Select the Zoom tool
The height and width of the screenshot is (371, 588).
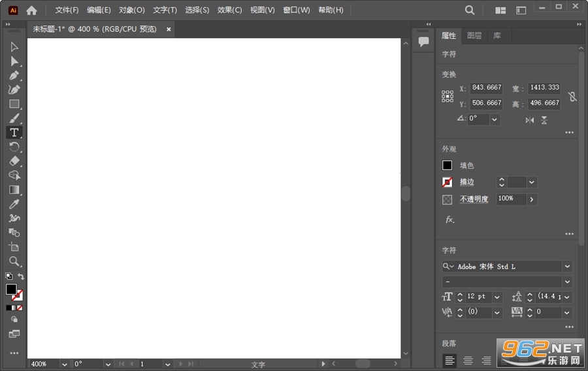(x=14, y=261)
